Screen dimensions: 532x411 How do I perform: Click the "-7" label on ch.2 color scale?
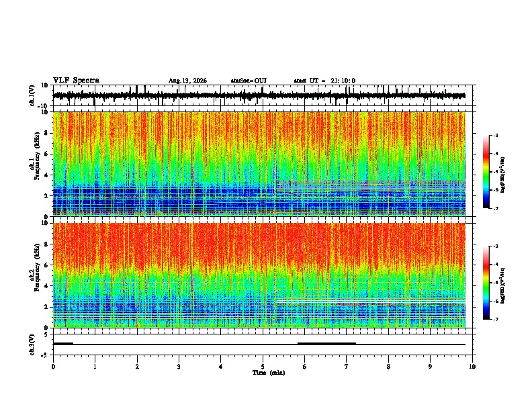point(495,319)
